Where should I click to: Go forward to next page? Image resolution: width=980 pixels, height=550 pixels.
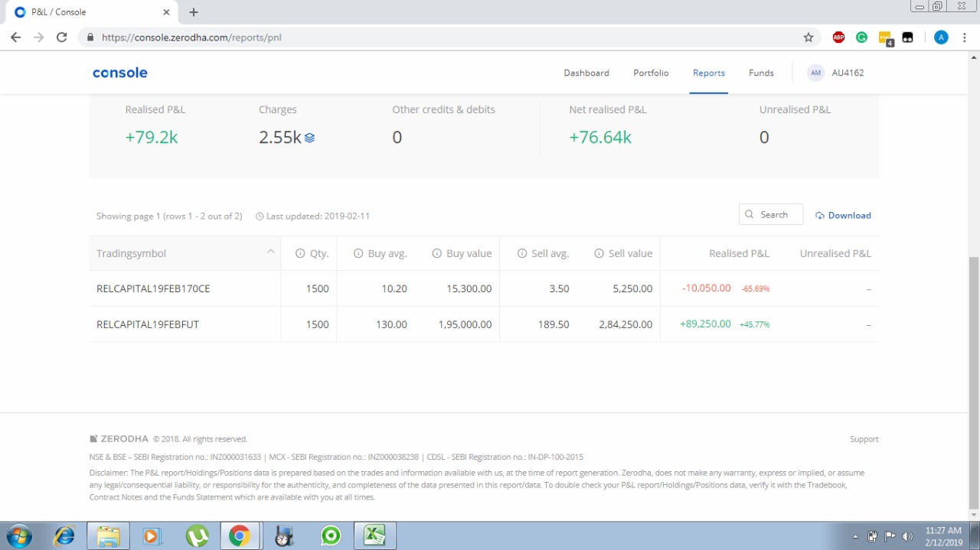coord(39,37)
